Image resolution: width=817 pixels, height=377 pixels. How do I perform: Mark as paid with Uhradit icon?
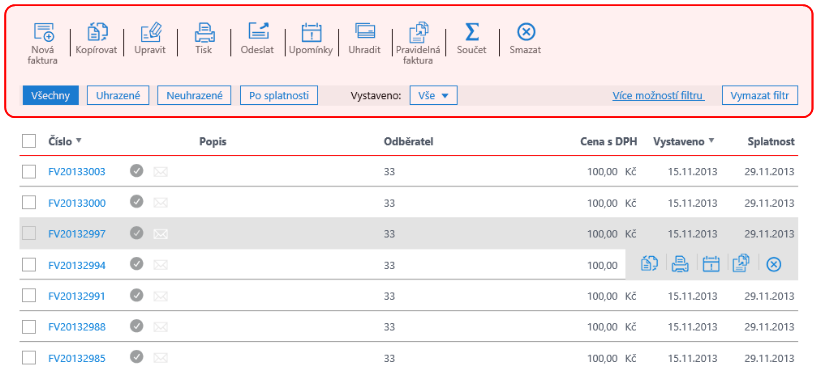[x=365, y=31]
